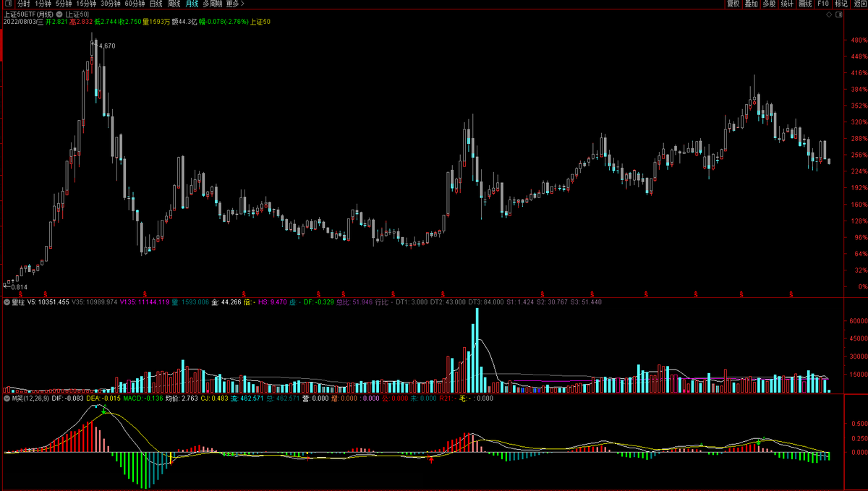Click the 标记 mark button
The image size is (868, 491).
841,4
